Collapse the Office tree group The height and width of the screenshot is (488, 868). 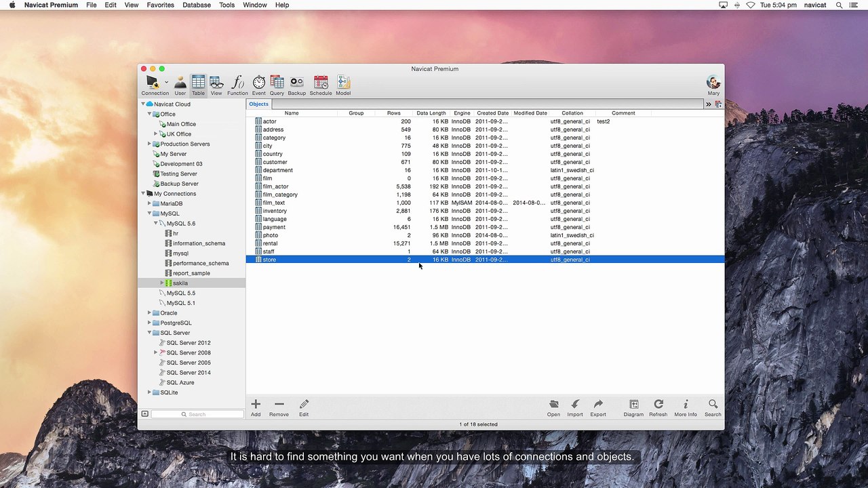point(149,114)
